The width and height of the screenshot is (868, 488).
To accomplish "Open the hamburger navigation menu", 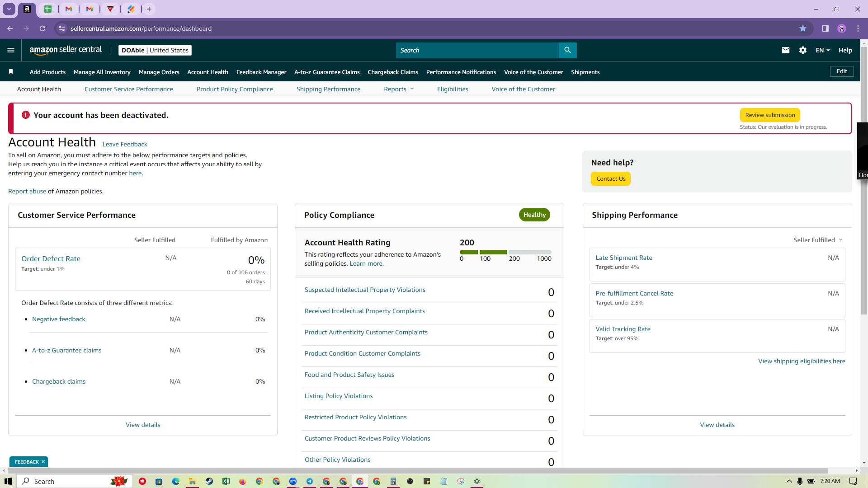I will pyautogui.click(x=11, y=50).
